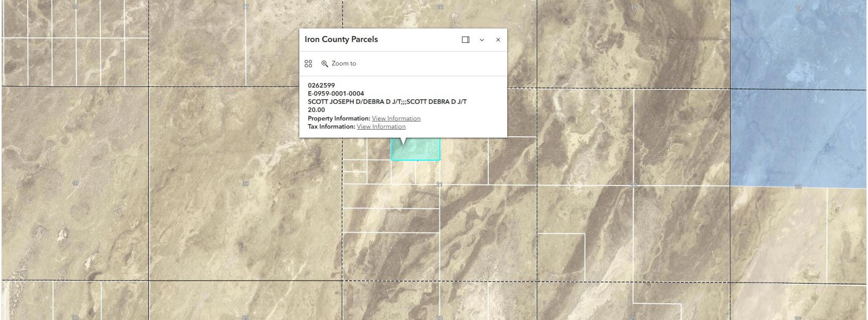This screenshot has width=868, height=320.
Task: Dock the Iron County Parcels popup
Action: tap(465, 40)
